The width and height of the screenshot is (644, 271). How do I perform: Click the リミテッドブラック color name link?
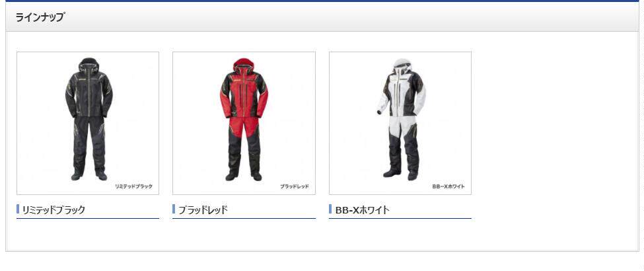click(x=54, y=210)
